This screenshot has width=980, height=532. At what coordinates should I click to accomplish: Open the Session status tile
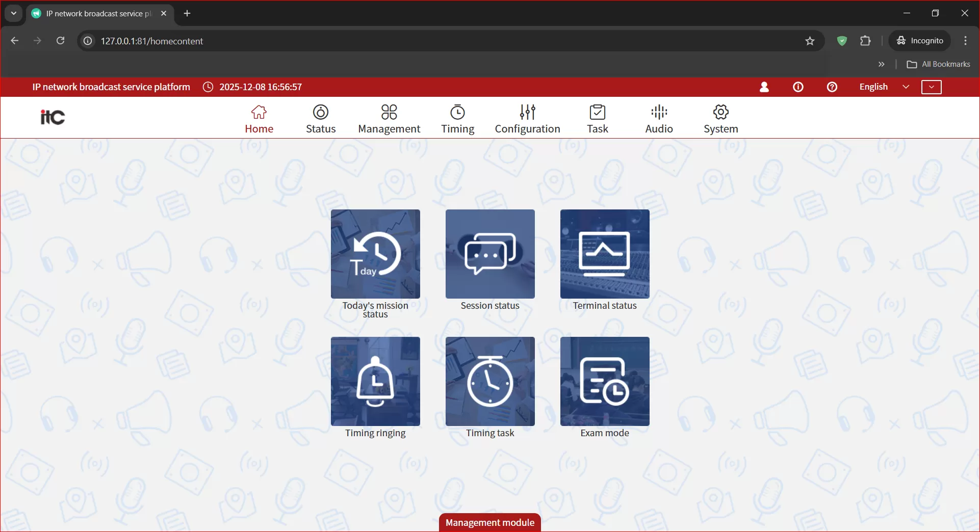pos(490,254)
